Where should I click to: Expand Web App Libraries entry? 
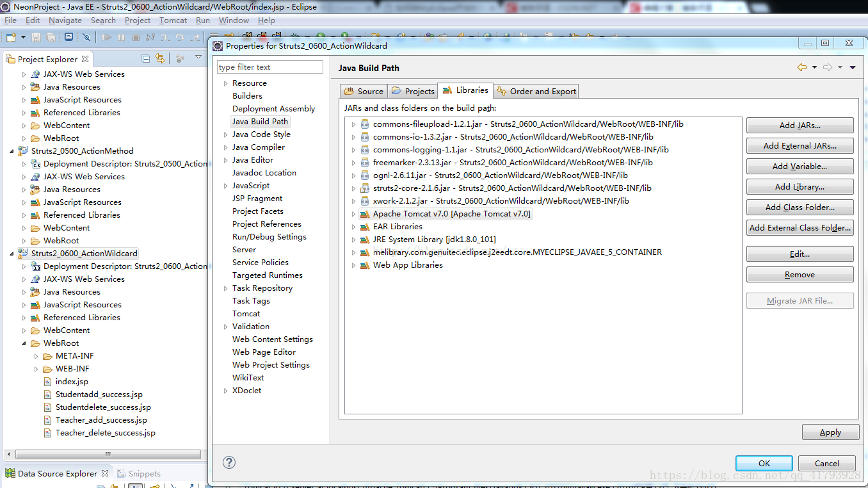point(353,264)
